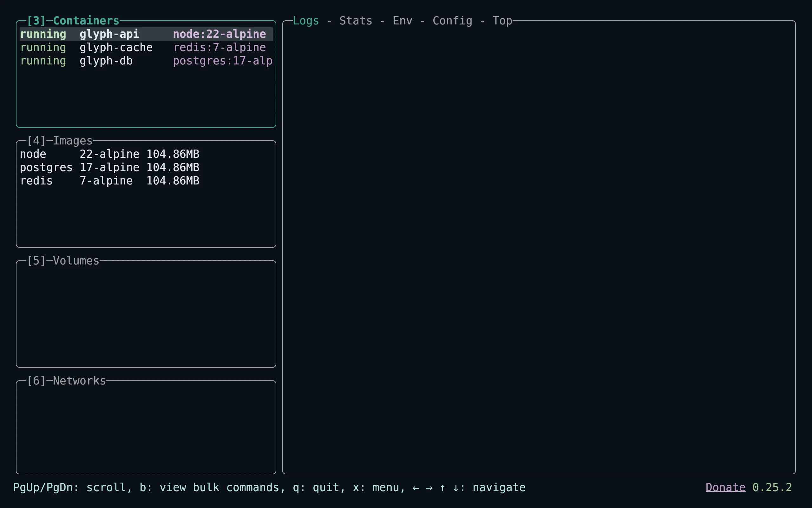Click the running status of glyph-cache
Image resolution: width=812 pixels, height=508 pixels.
[x=43, y=47]
